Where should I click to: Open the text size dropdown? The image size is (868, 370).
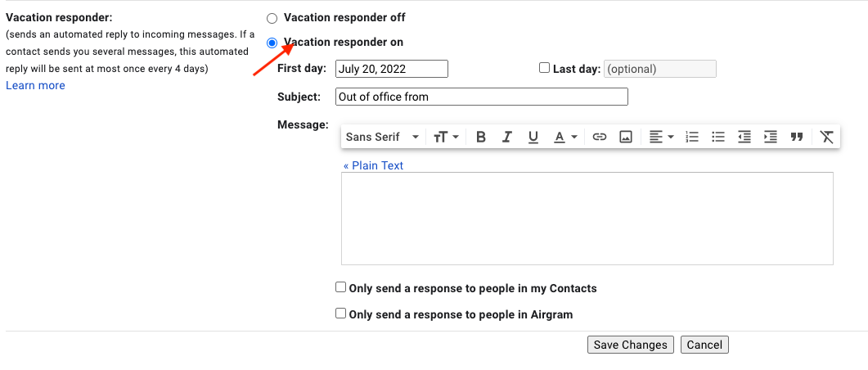click(x=446, y=137)
